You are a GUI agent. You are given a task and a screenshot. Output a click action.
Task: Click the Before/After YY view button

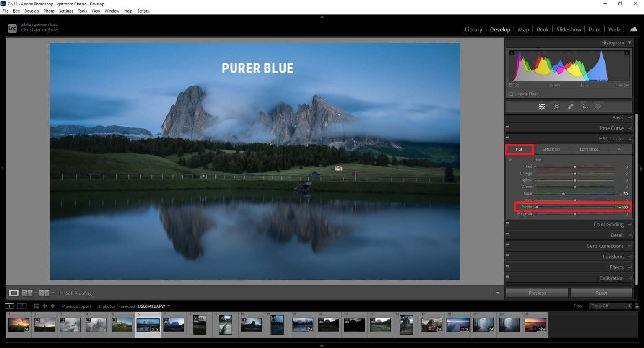coord(44,293)
